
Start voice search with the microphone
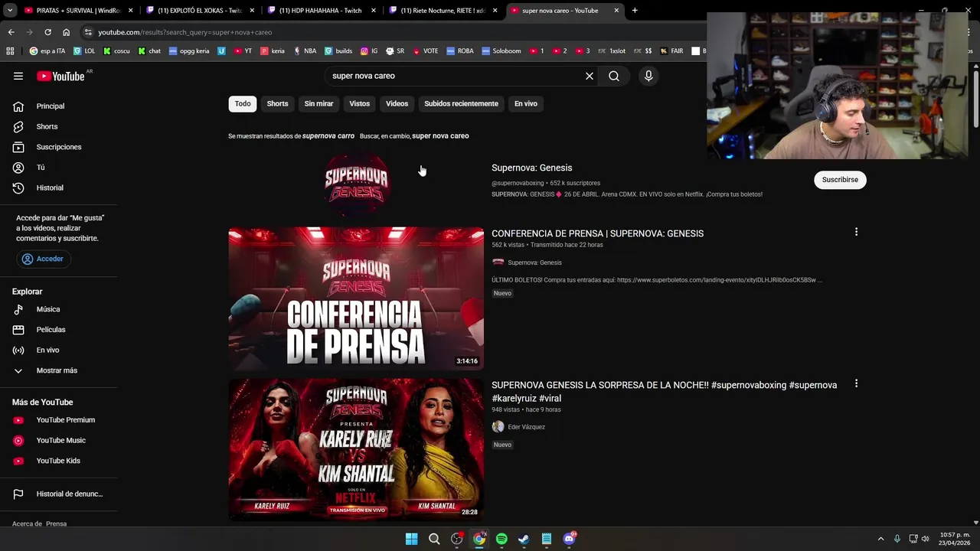pos(648,76)
